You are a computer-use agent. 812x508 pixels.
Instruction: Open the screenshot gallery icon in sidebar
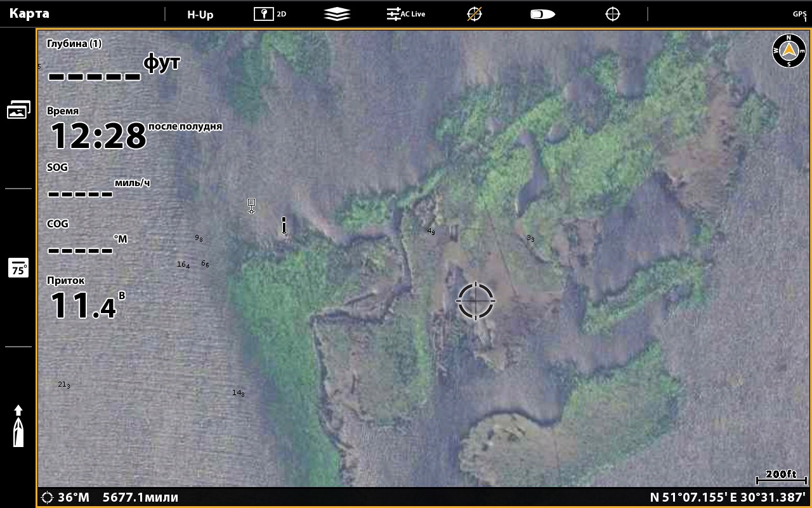pos(18,110)
